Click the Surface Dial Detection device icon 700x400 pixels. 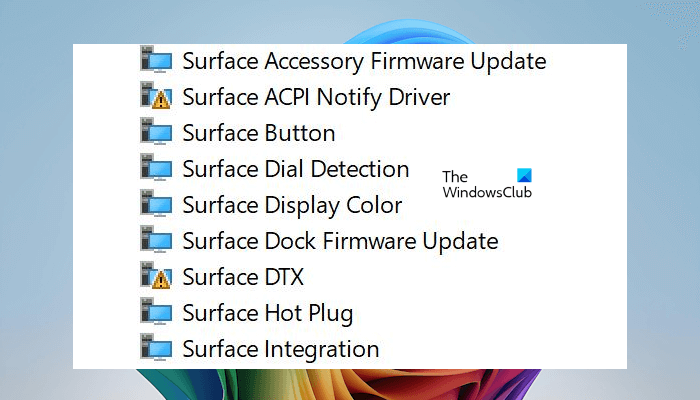(158, 169)
